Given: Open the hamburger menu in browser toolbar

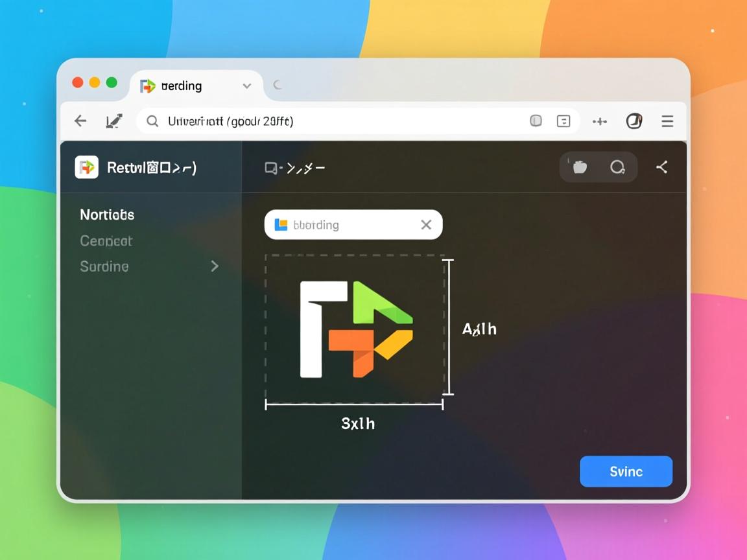Looking at the screenshot, I should 667,121.
